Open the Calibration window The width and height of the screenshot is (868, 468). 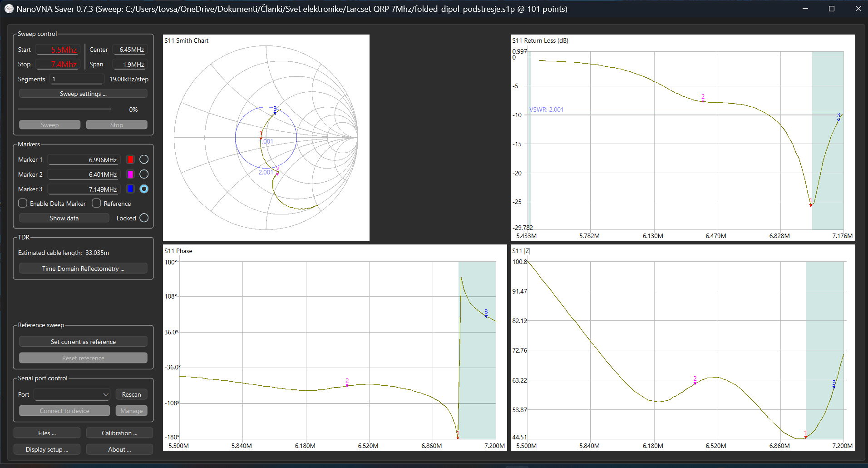[x=119, y=433]
